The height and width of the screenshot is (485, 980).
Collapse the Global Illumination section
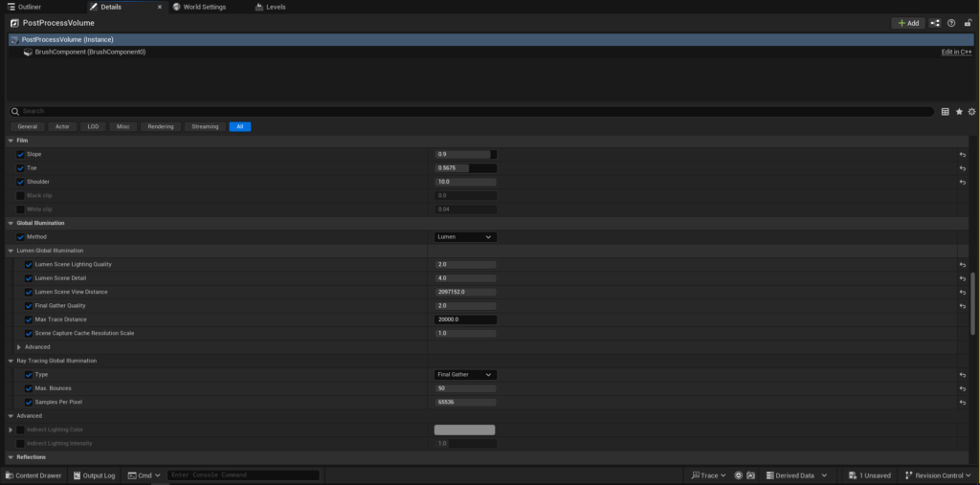click(x=11, y=223)
